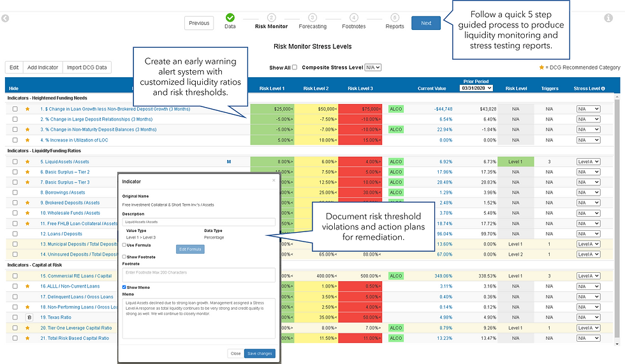Click the back arrow icon at top left
Image resolution: width=625 pixels, height=364 pixels.
coord(5,18)
